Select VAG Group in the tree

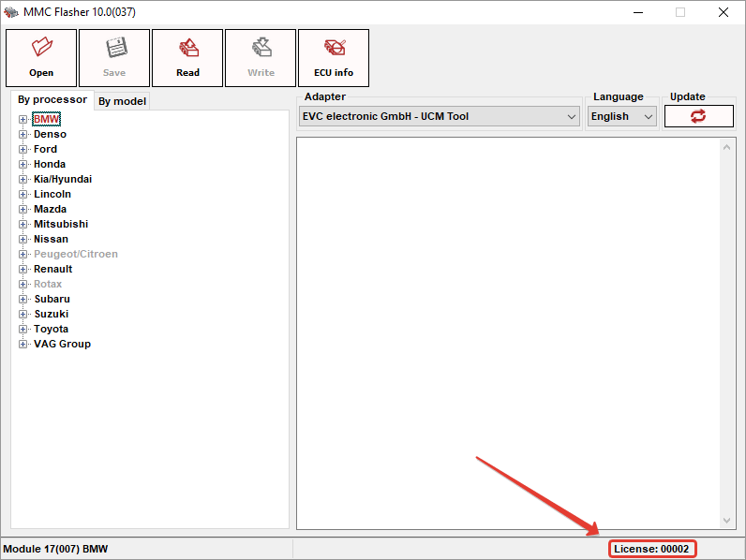[62, 344]
